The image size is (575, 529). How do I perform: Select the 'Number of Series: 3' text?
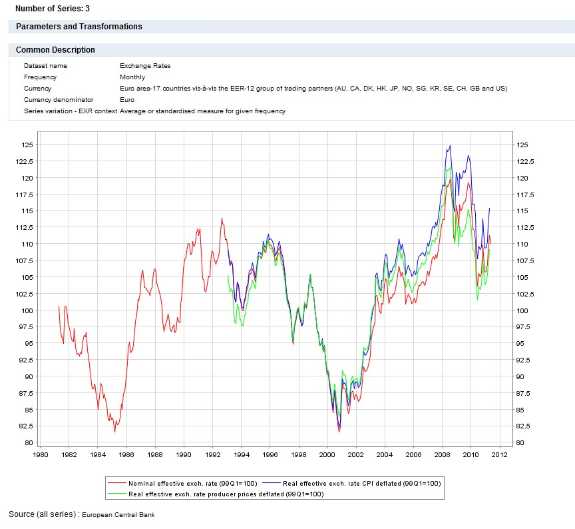(x=52, y=8)
